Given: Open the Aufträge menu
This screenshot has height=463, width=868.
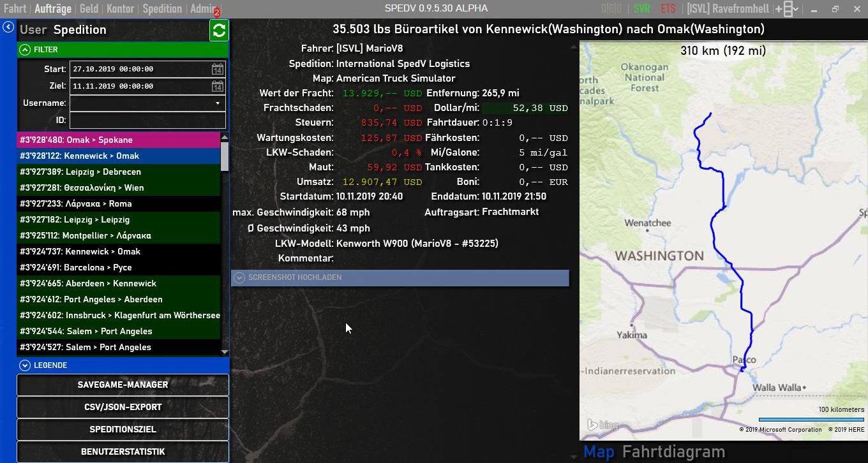Looking at the screenshot, I should pos(53,8).
